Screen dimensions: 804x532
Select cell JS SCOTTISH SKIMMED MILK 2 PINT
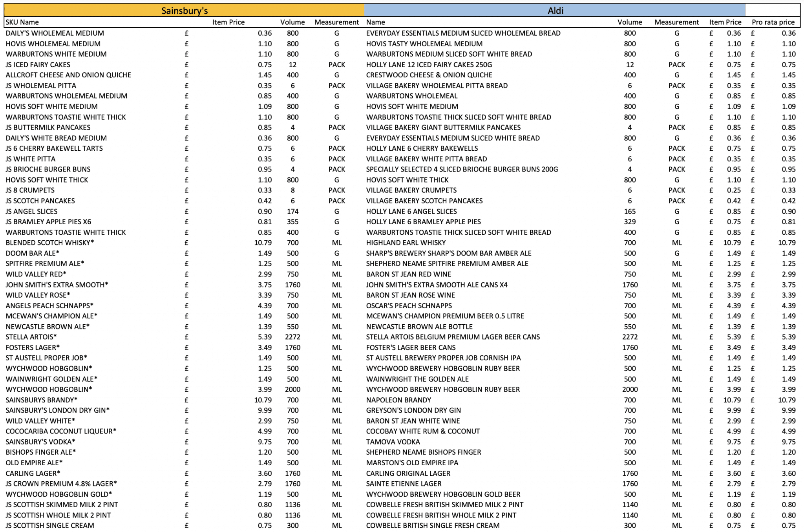coord(62,505)
